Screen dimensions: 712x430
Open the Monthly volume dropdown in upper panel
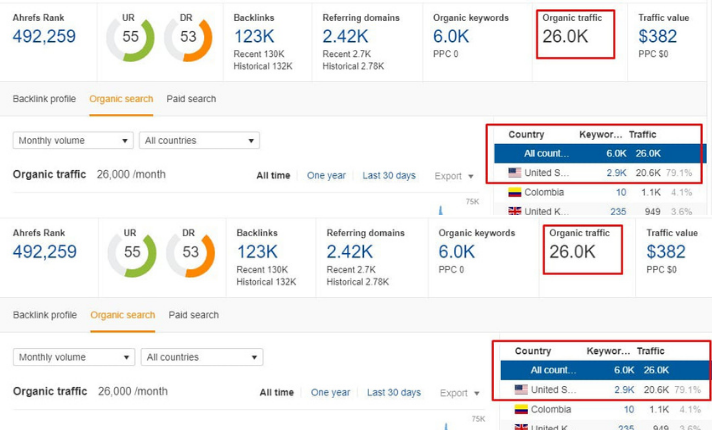coord(72,141)
